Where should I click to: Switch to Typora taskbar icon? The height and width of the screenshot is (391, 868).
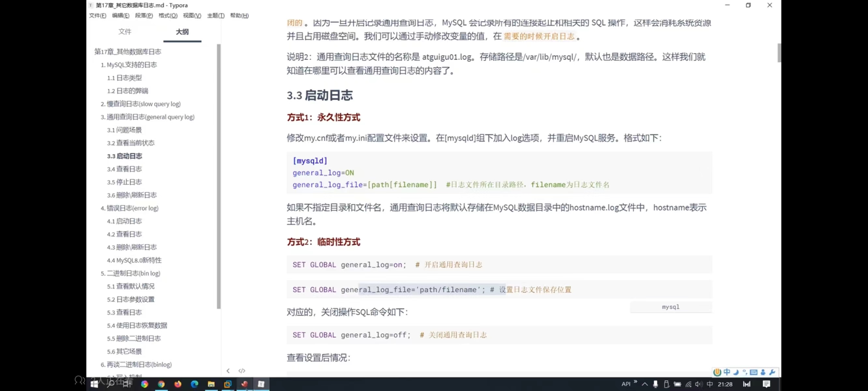(x=261, y=384)
